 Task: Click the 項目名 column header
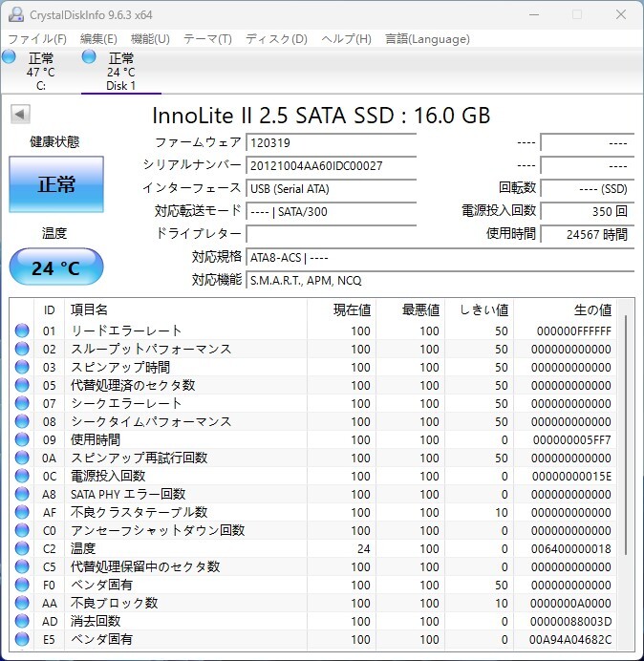[186, 309]
